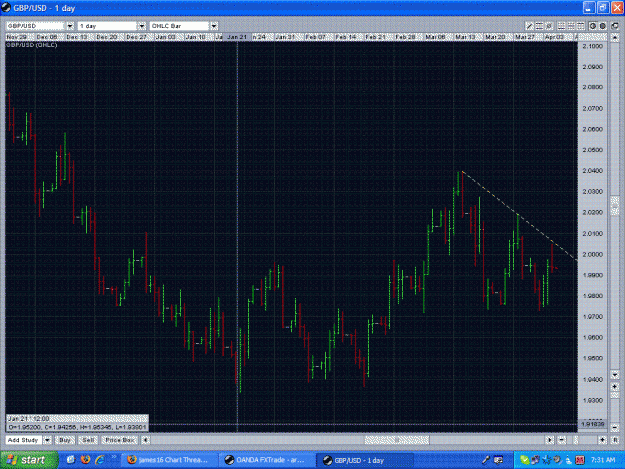Open the Add Study dropdown arrow
Image resolution: width=625 pixels, height=469 pixels.
(47, 440)
